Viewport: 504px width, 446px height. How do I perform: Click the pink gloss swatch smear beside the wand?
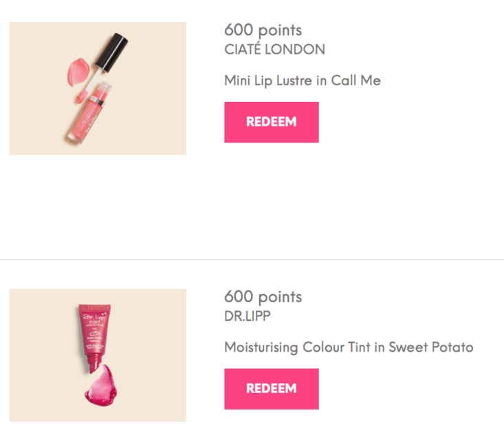tap(78, 72)
